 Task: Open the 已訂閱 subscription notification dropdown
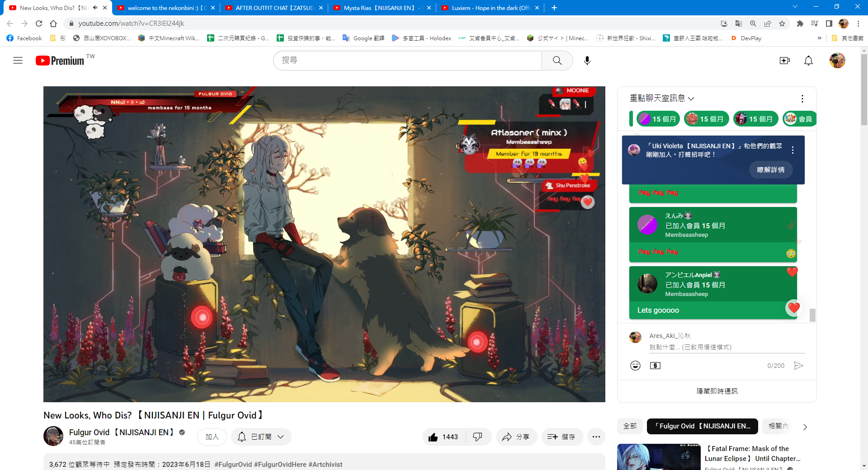point(261,437)
